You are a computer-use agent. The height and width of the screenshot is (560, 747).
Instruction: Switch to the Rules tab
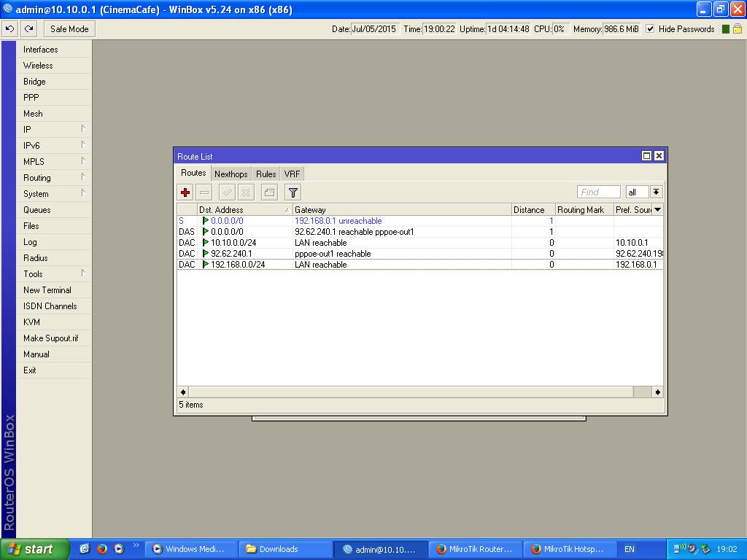(266, 174)
